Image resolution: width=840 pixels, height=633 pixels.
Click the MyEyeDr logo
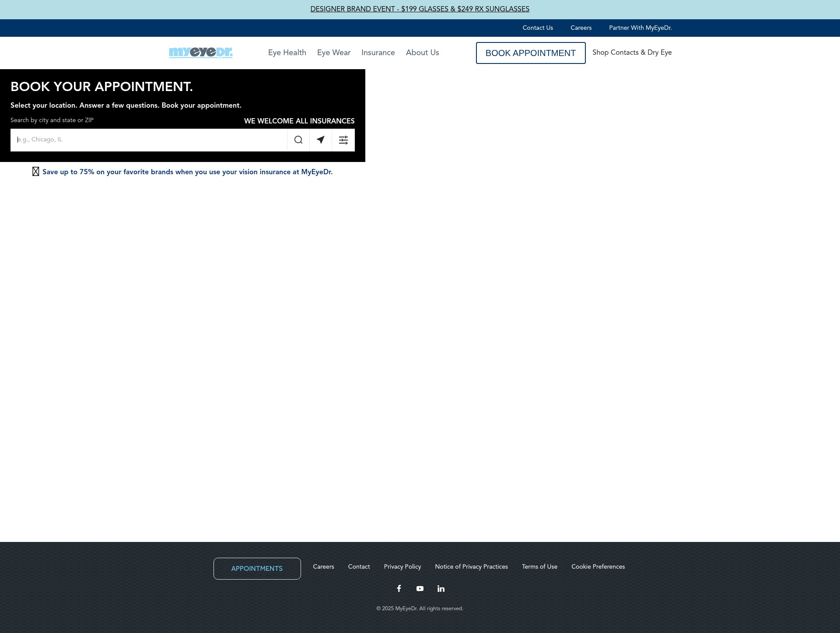201,53
